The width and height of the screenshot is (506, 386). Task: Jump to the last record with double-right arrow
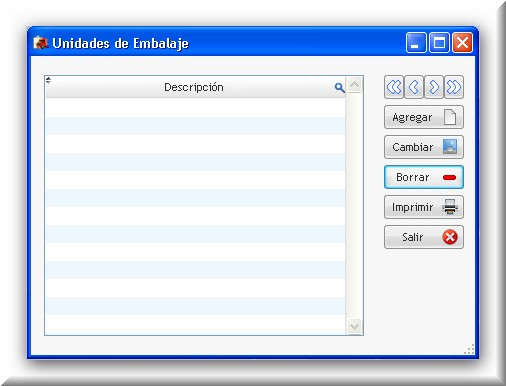[454, 87]
